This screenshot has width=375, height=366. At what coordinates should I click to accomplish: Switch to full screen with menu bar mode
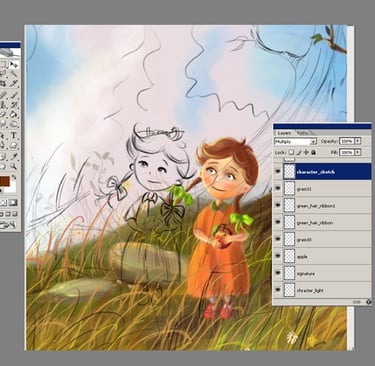[x=8, y=213]
